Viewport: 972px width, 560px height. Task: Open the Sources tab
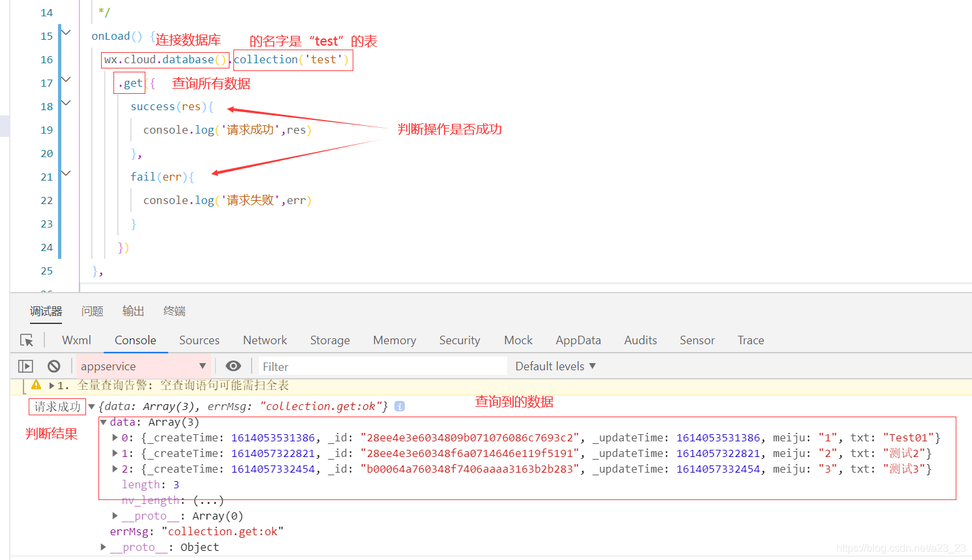[x=199, y=340]
